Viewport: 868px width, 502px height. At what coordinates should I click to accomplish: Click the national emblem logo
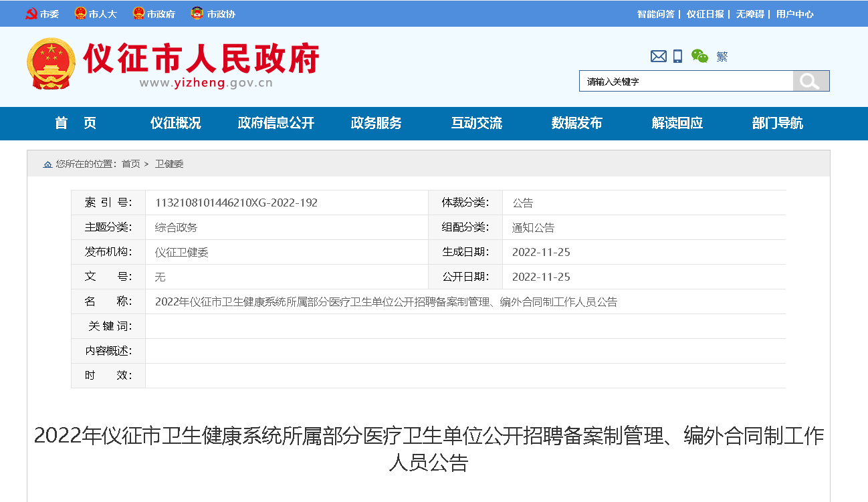[x=51, y=64]
